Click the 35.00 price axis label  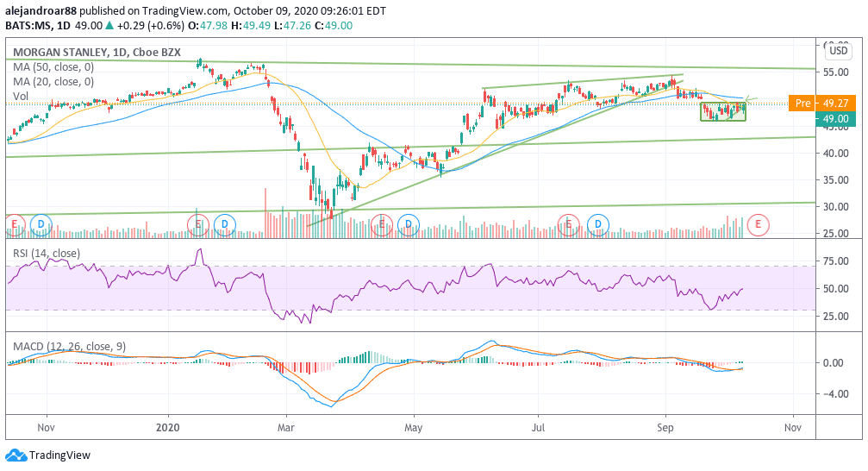click(836, 180)
